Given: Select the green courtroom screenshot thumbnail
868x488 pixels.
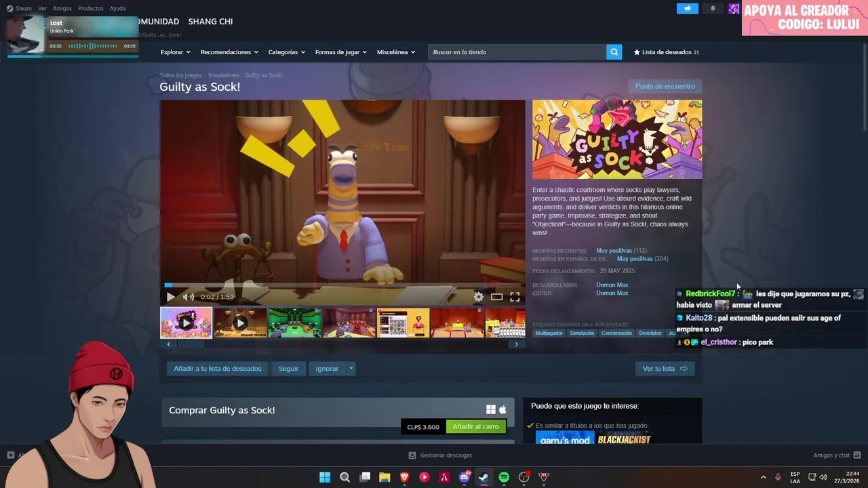Looking at the screenshot, I should click(294, 323).
